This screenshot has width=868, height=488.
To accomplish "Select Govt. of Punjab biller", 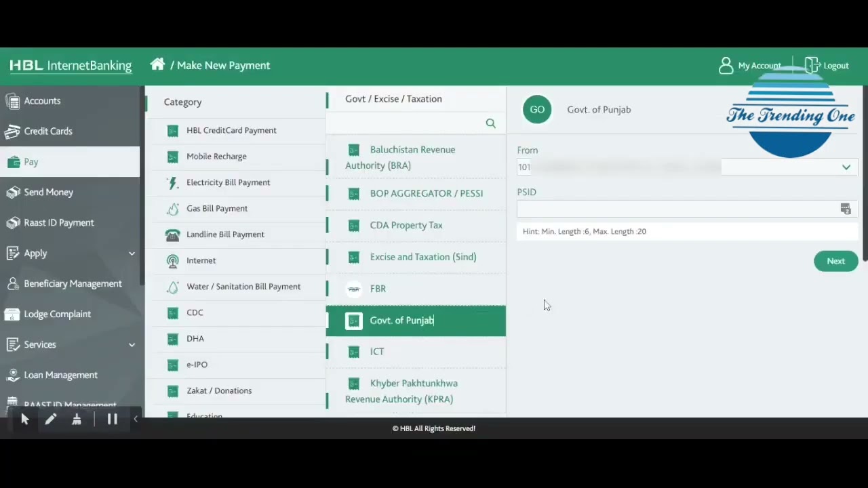I will pyautogui.click(x=416, y=321).
